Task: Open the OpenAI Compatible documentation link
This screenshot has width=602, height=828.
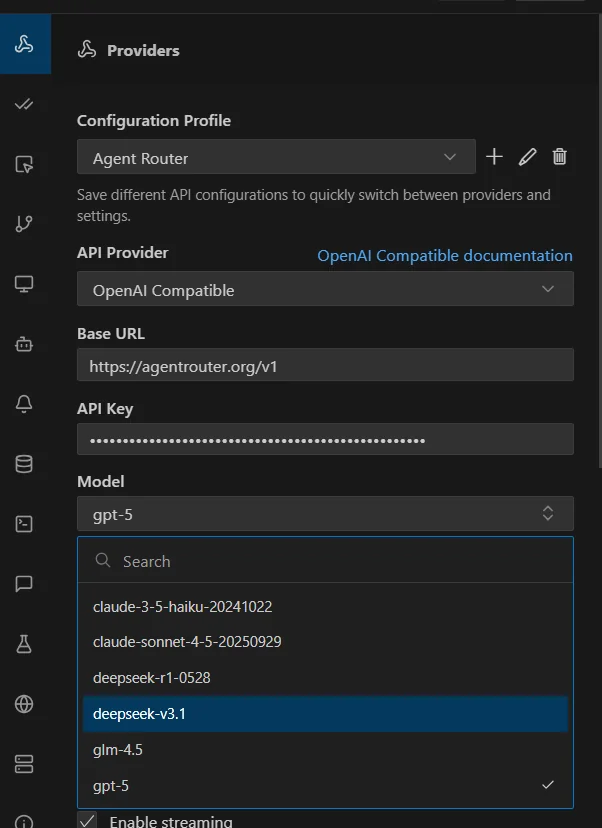Action: click(x=445, y=256)
